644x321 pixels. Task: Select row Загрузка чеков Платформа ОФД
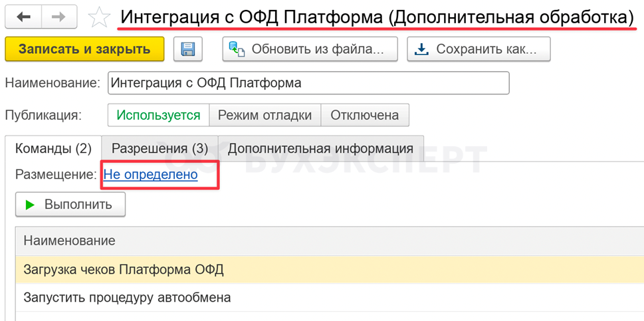click(330, 269)
